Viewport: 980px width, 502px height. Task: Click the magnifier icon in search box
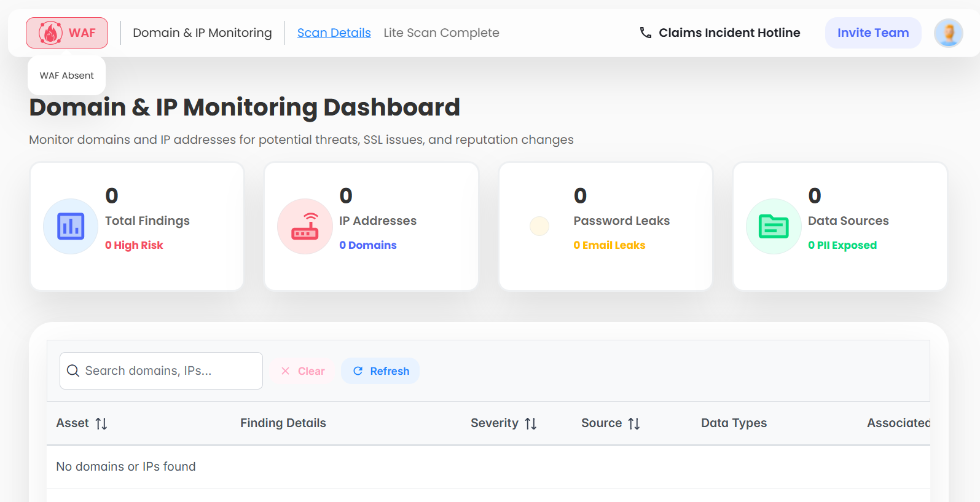tap(73, 371)
